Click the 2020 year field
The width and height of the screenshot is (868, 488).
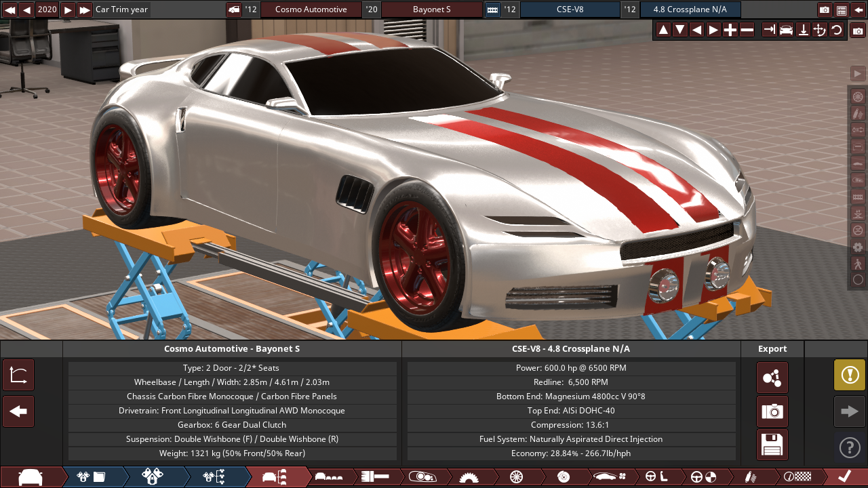coord(47,9)
